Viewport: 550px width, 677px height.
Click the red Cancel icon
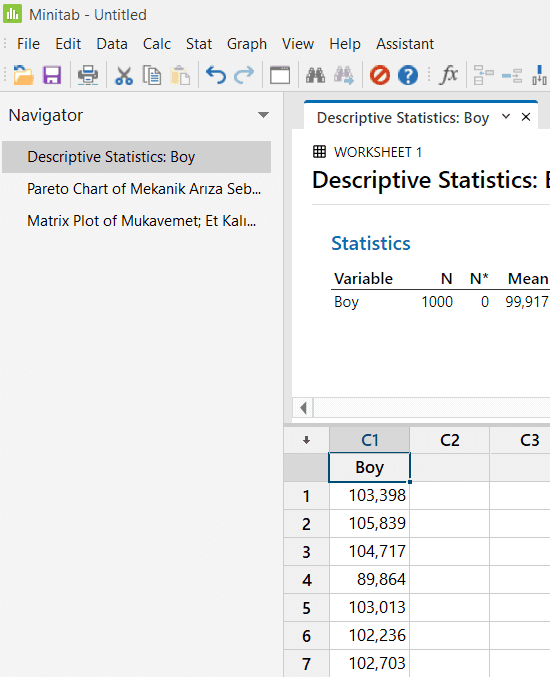(379, 75)
